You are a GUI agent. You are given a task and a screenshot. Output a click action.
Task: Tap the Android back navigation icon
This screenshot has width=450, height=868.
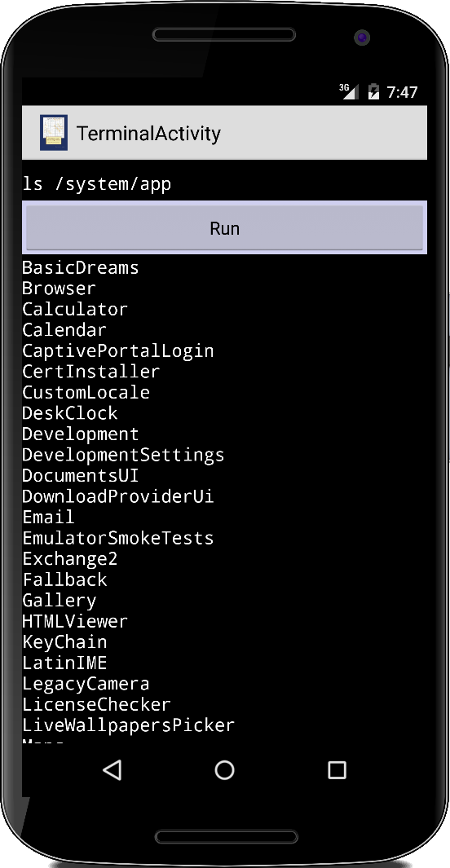coord(112,770)
